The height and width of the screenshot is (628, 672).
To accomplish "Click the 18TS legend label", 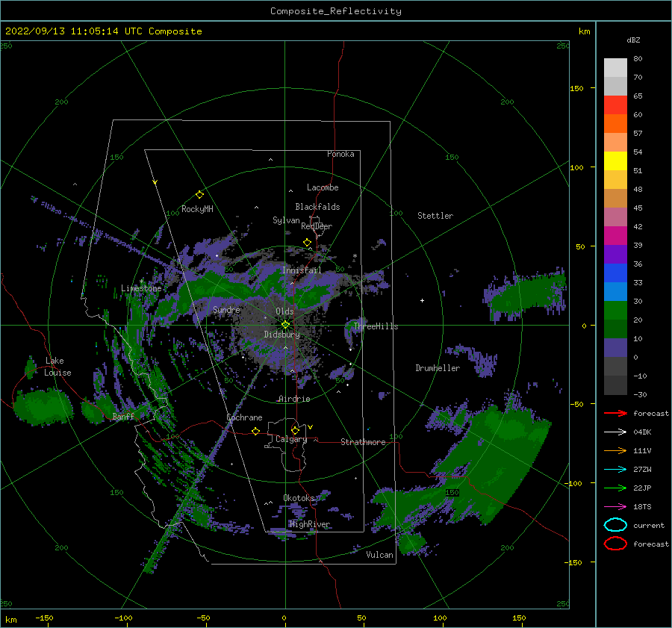I will 642,506.
